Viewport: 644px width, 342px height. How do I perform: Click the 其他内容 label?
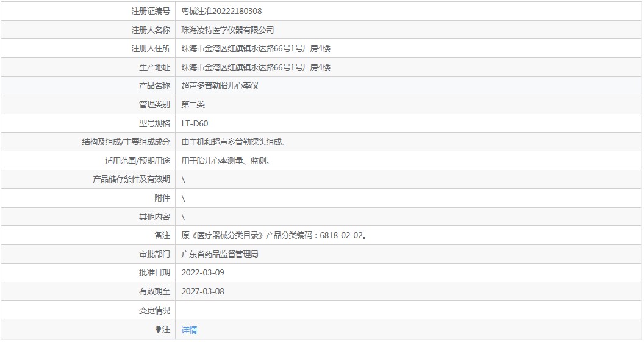(x=154, y=217)
